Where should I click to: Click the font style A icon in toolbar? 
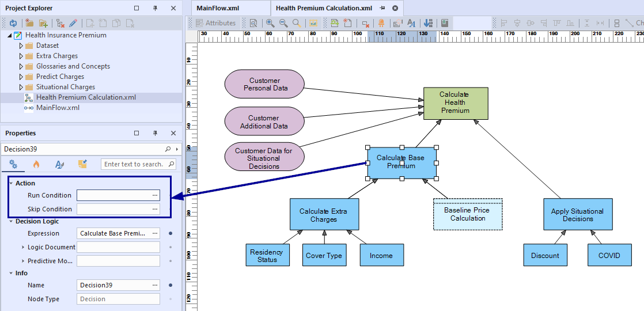click(x=411, y=23)
